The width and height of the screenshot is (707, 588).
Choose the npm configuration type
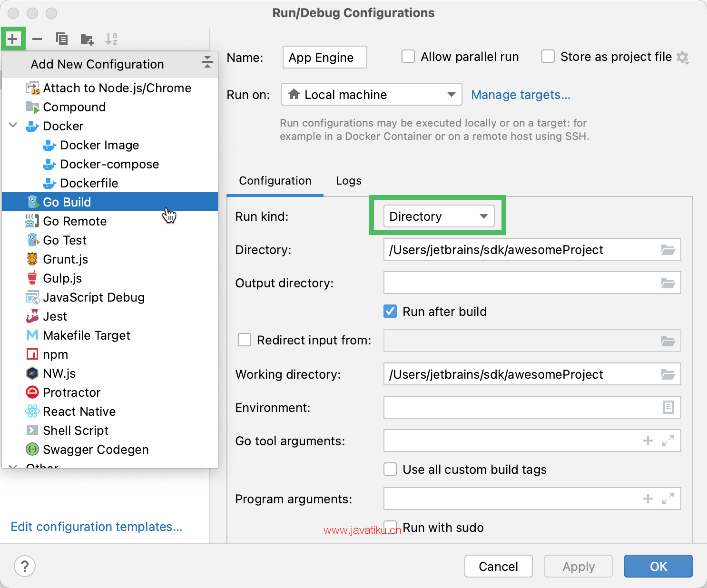tap(110, 354)
